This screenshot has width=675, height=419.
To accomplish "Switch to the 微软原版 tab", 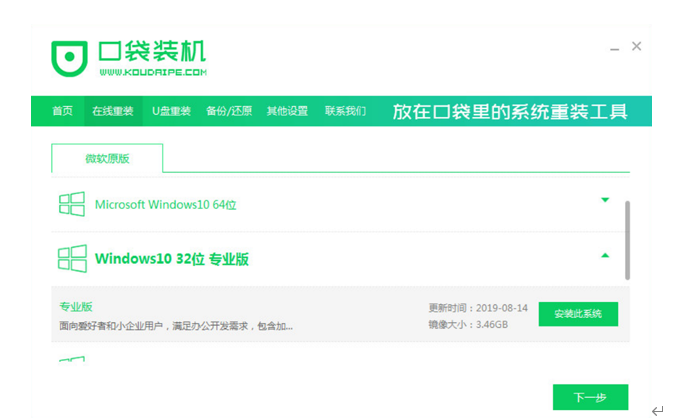I will pyautogui.click(x=107, y=158).
